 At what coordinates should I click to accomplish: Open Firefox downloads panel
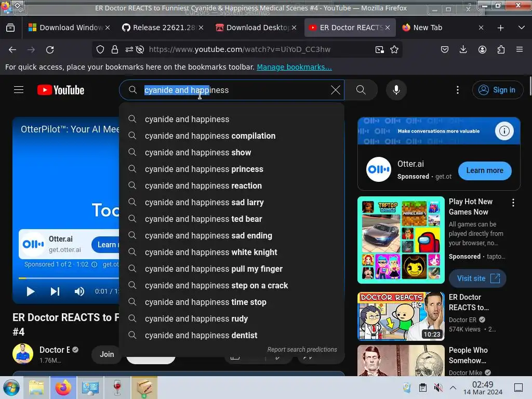click(463, 49)
